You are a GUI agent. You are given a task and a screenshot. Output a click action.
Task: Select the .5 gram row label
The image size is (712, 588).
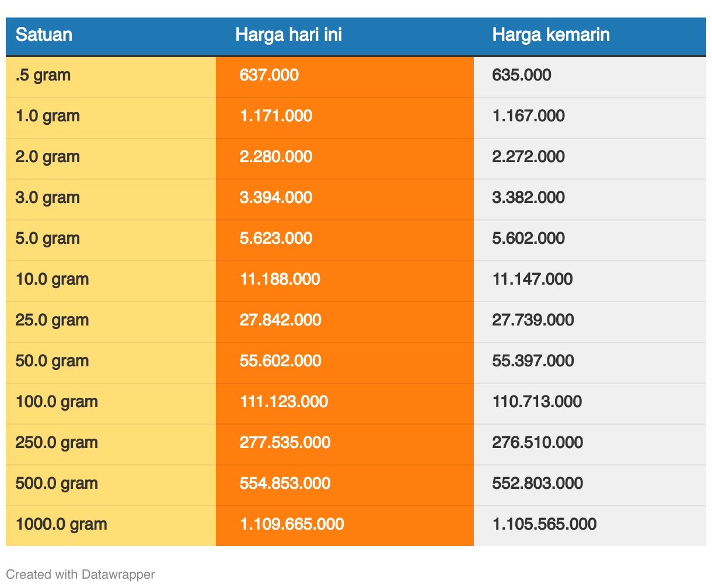43,75
